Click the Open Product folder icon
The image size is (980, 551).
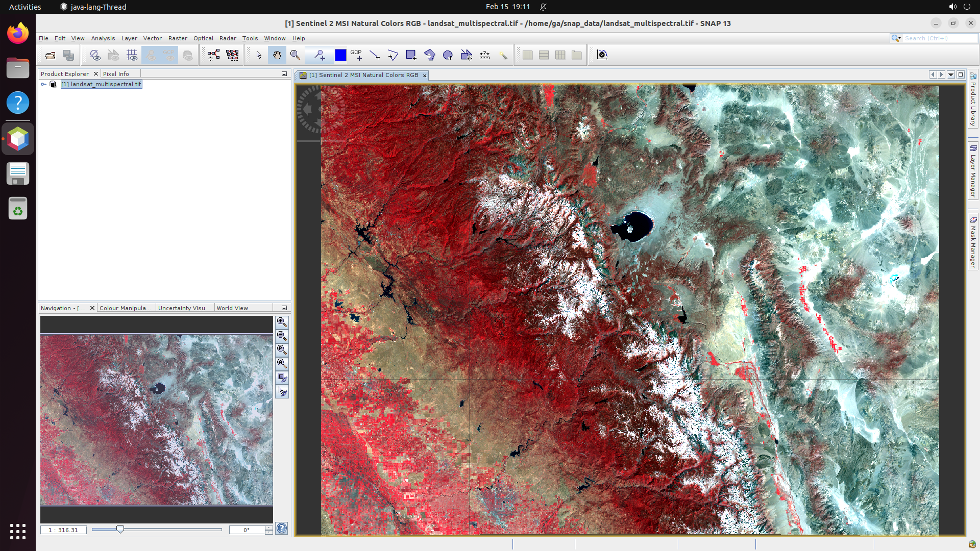coord(50,55)
